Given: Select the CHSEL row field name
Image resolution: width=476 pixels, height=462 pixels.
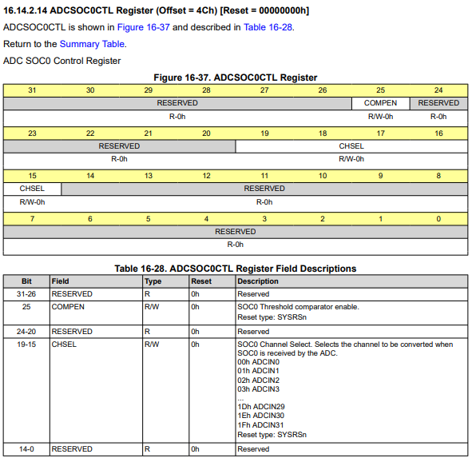Looking at the screenshot, I should pos(64,345).
